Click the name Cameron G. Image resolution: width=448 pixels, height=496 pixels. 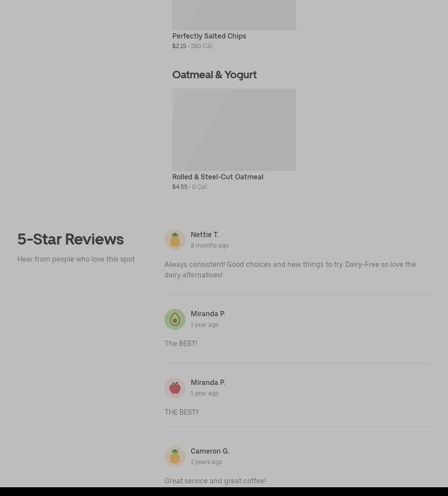tap(210, 451)
